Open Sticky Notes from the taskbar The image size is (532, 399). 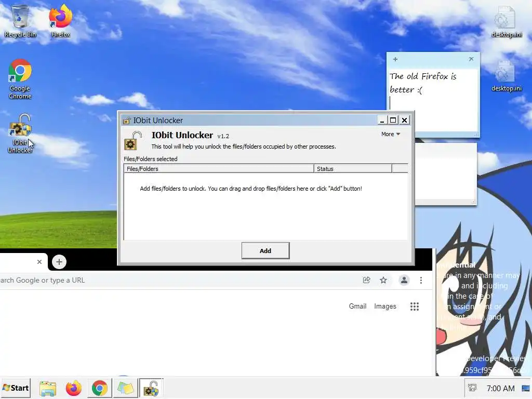click(x=125, y=389)
